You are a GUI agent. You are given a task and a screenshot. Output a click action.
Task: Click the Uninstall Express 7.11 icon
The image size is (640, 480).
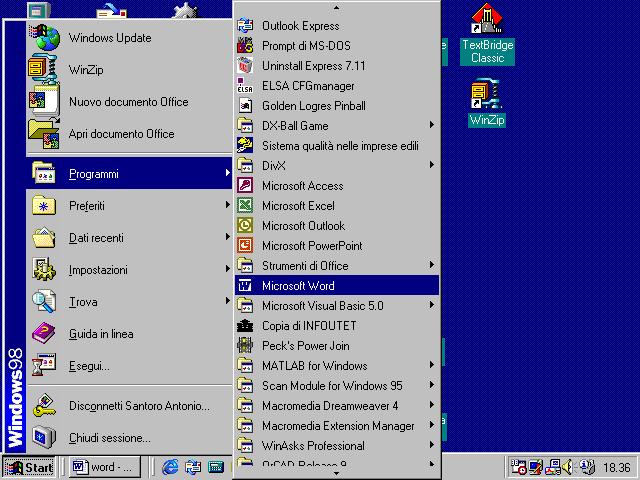(x=245, y=65)
